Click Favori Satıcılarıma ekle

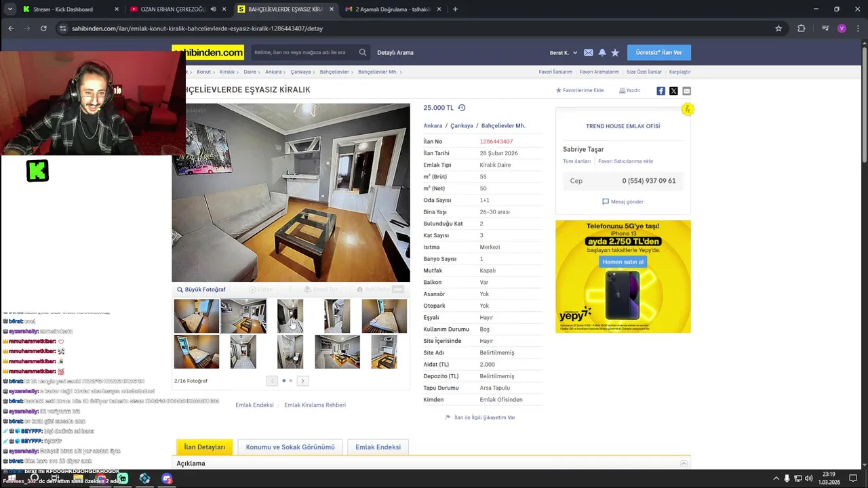tap(626, 161)
